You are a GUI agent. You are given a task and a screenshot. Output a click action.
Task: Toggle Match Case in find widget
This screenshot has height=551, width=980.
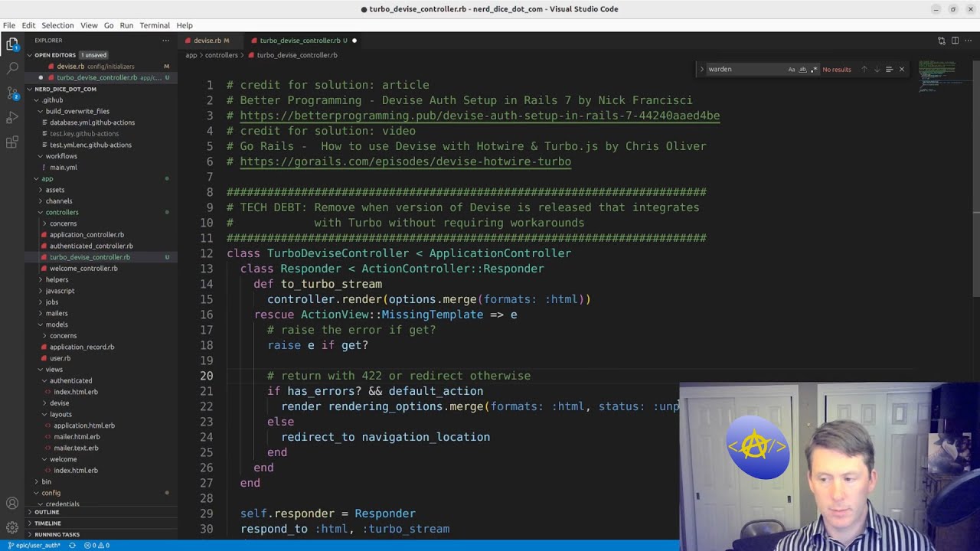pos(792,69)
